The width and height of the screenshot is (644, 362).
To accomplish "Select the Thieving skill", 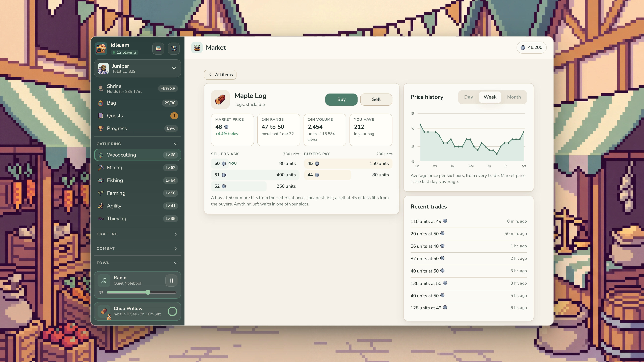I will [137, 219].
